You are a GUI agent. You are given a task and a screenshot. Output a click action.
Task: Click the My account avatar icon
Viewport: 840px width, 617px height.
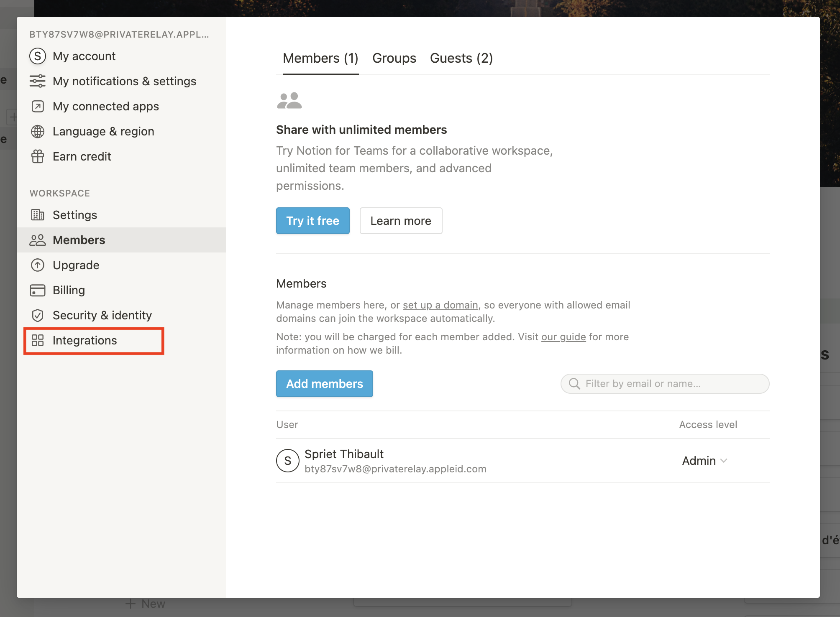[38, 56]
